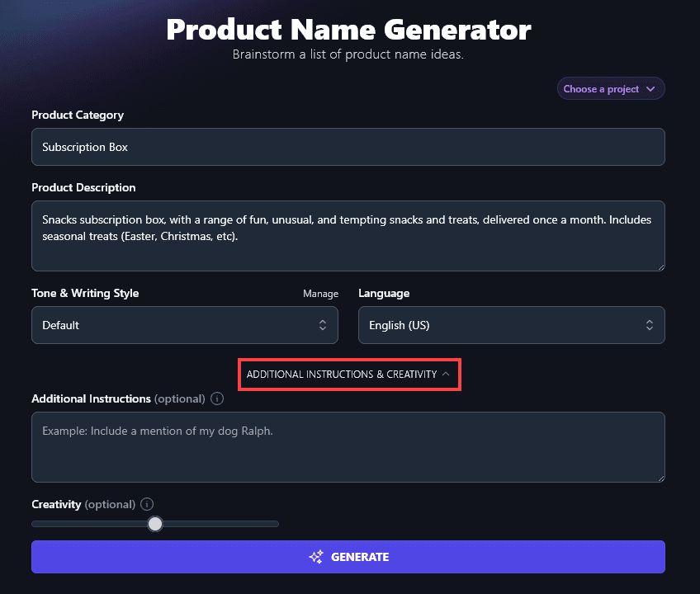The image size is (700, 594).
Task: Click inside the Product Description textarea
Action: point(348,235)
